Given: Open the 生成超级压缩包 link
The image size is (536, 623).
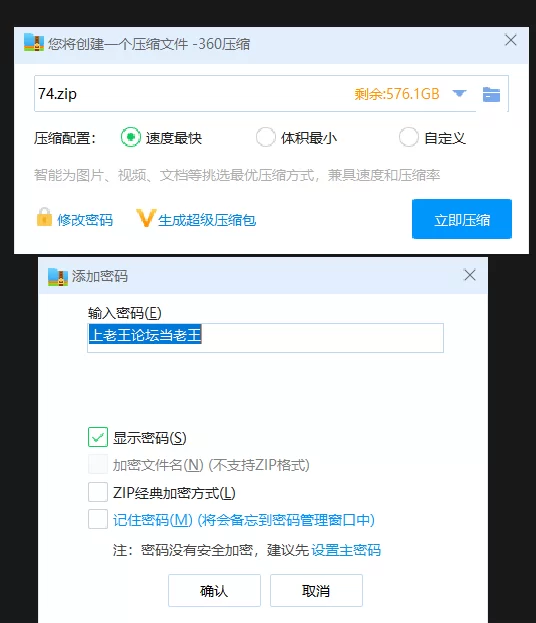Looking at the screenshot, I should point(207,220).
